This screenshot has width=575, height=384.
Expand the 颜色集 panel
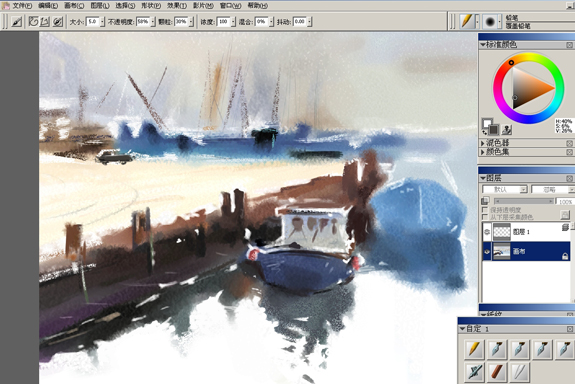483,152
